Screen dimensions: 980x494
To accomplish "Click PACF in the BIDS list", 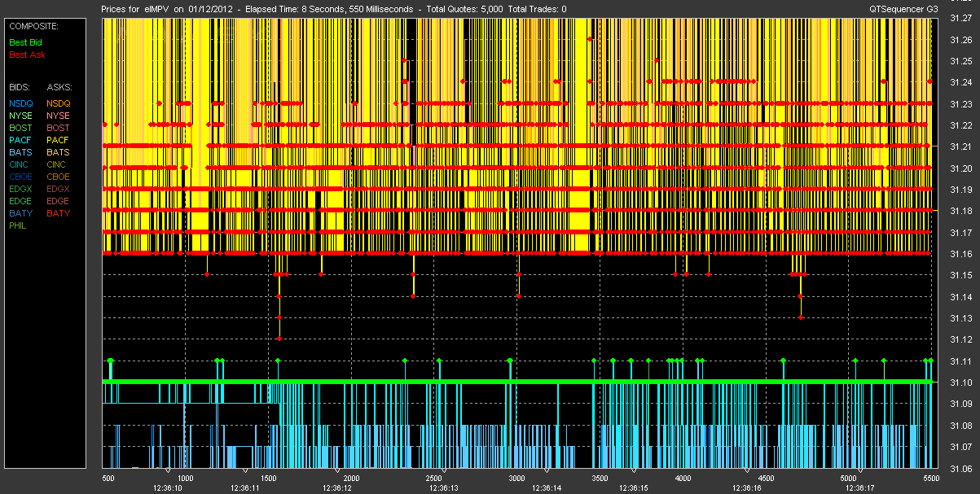I will [20, 140].
